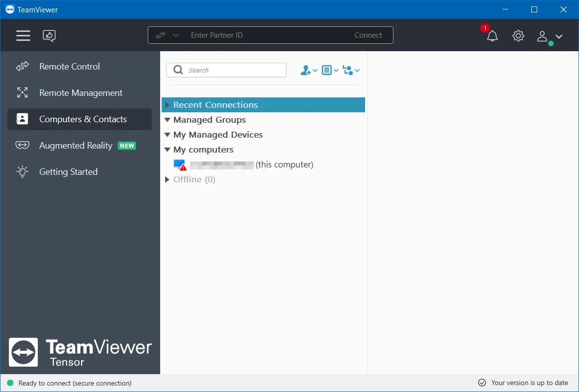Focus the contacts Search box
The height and width of the screenshot is (392, 579).
226,70
